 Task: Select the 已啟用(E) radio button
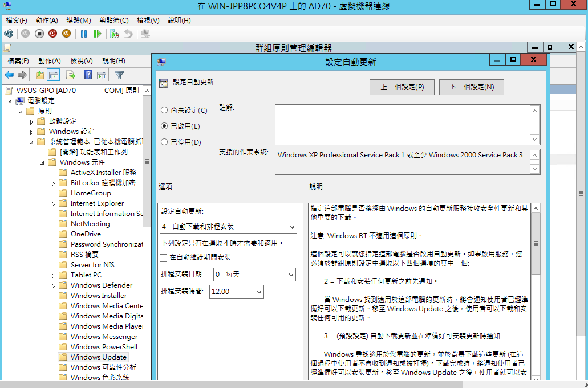[x=164, y=126]
